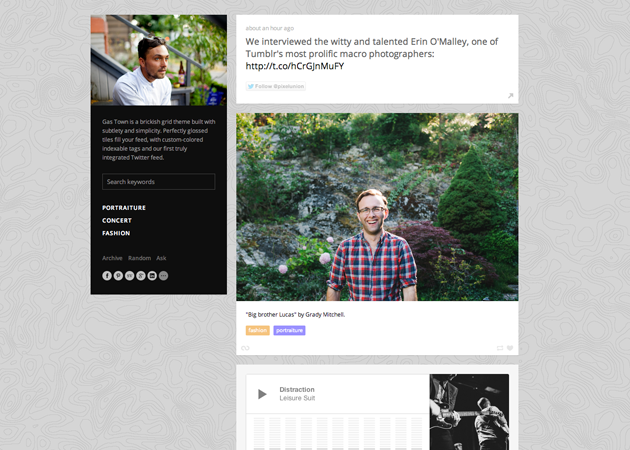Open the Ask page link
Screen dimensions: 630x450
pos(161,258)
